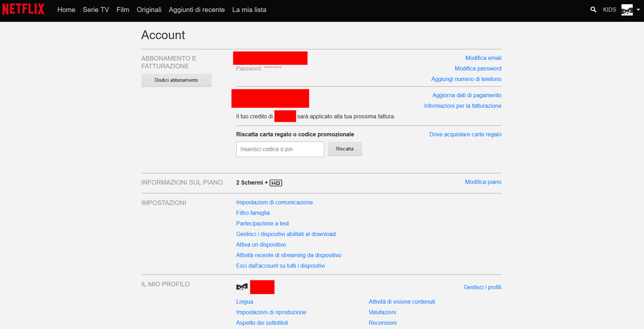Screen dimensions: 644x329
Task: Click the Netflix logo
Action: tap(23, 9)
